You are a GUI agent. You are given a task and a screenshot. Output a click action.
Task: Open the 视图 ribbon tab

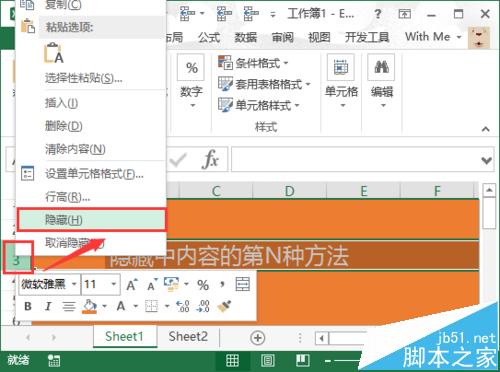coord(319,37)
